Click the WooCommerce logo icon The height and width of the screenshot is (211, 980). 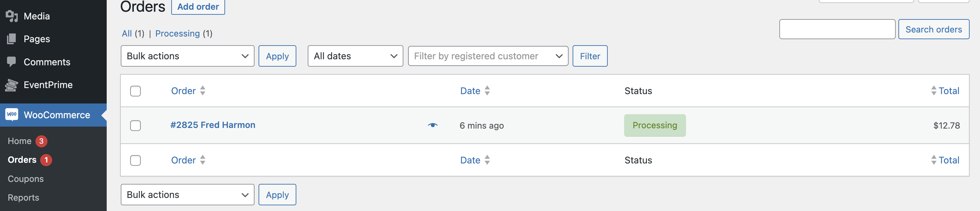coord(12,115)
